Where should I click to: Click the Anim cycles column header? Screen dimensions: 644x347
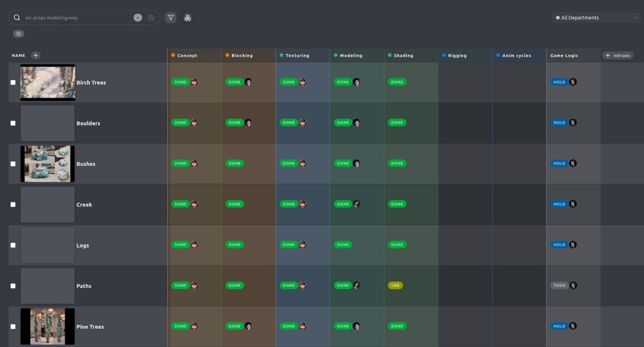[516, 55]
